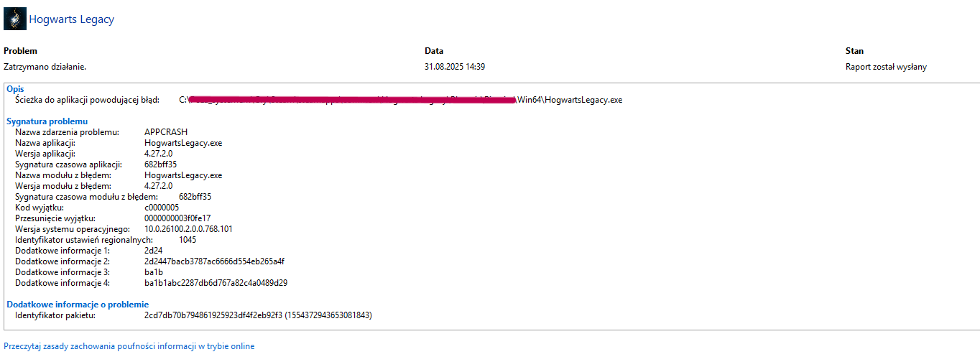980x362 pixels.
Task: Click the Opis section heading
Action: 15,89
